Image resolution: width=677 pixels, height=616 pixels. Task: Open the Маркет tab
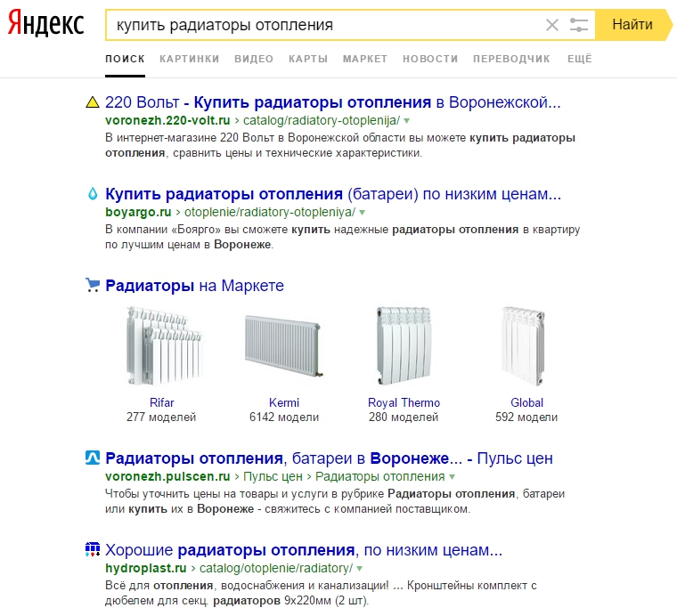(365, 59)
